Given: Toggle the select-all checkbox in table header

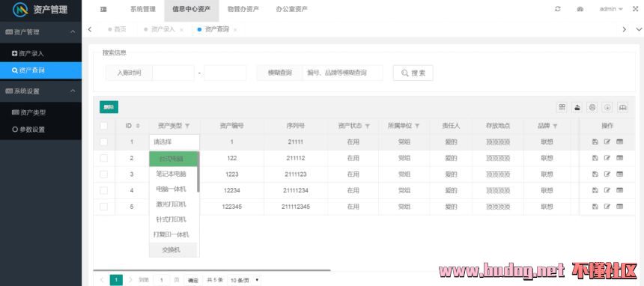Looking at the screenshot, I should pos(104,126).
